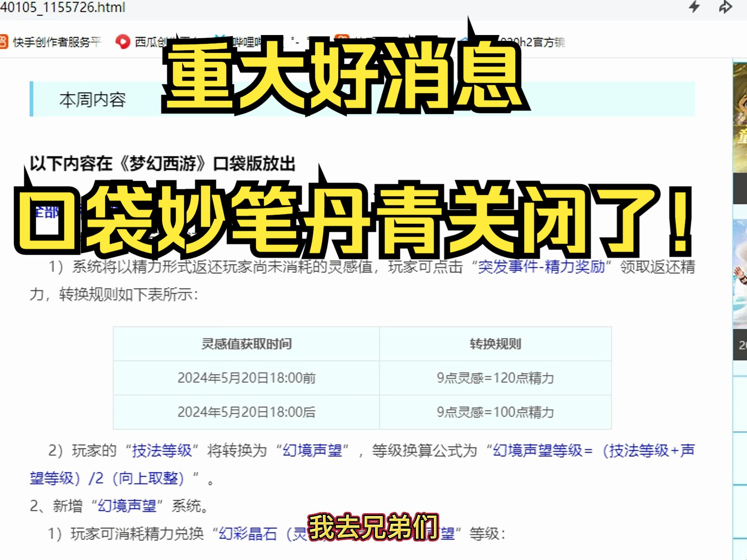Click the table header 灵感值获取时间
747x560 pixels.
(x=246, y=344)
